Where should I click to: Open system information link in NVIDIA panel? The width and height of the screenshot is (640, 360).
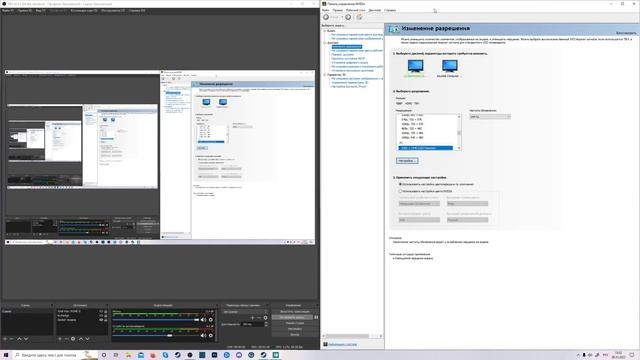(342, 344)
